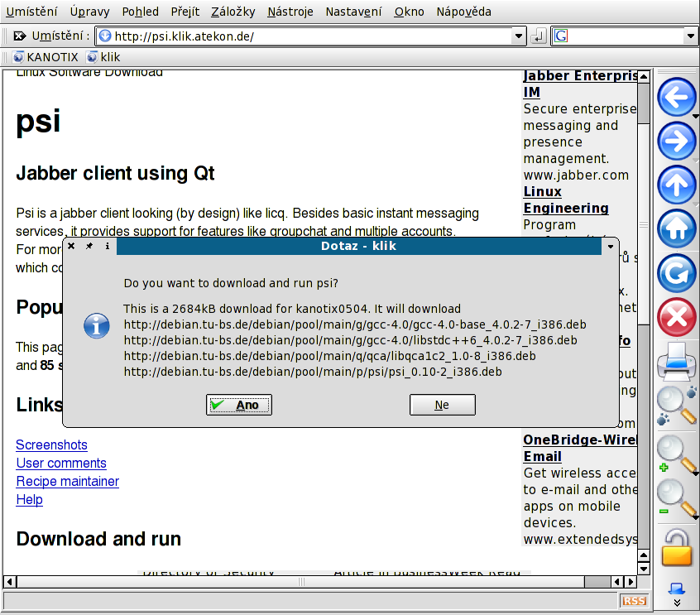Click the padlock security icon

pyautogui.click(x=676, y=548)
